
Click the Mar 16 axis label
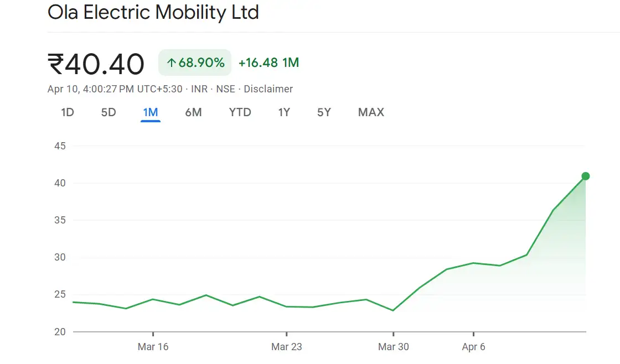pyautogui.click(x=153, y=347)
